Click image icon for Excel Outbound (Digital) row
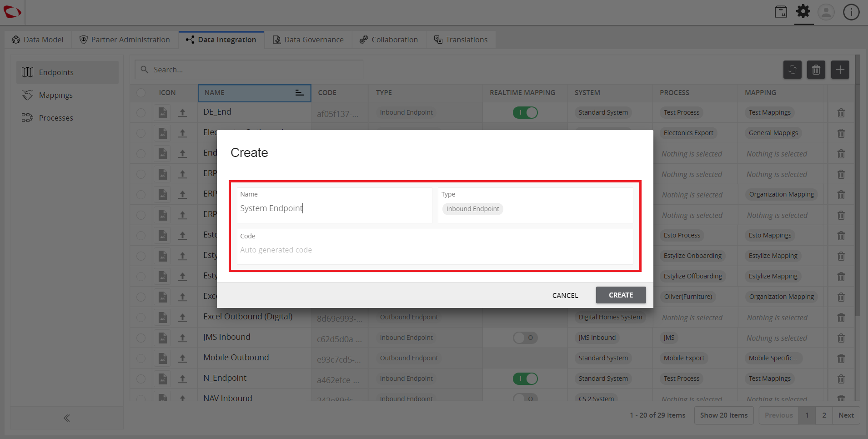Image resolution: width=868 pixels, height=439 pixels. pos(162,318)
